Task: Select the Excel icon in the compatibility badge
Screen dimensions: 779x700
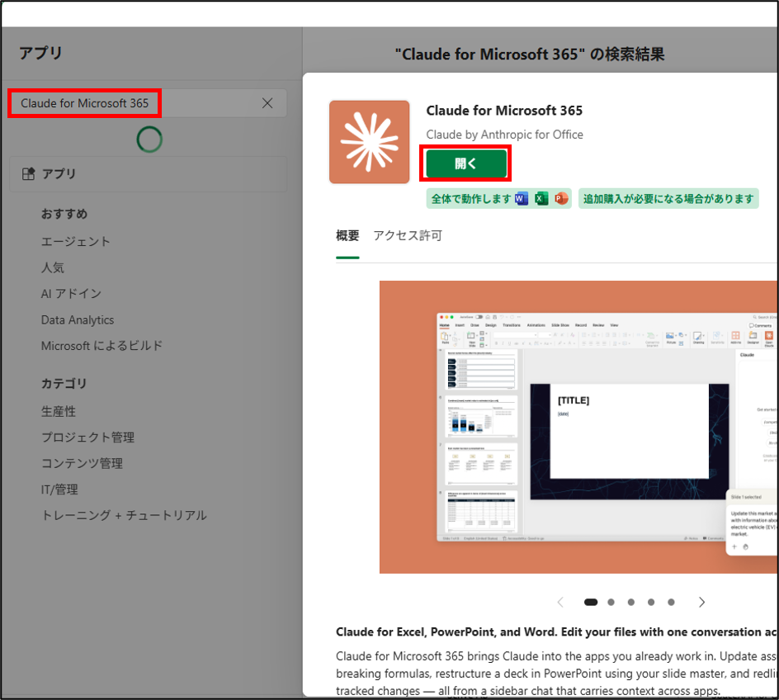Action: point(541,199)
